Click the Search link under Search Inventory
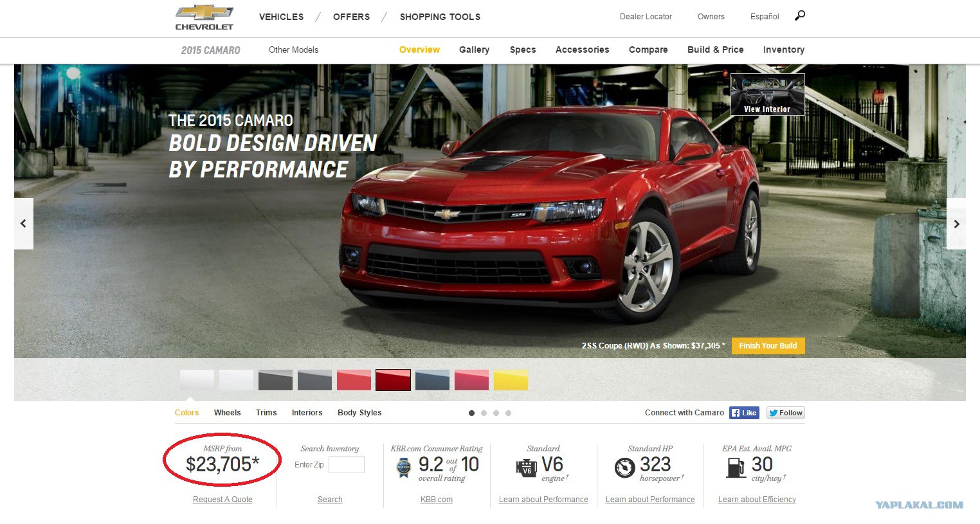 [x=330, y=500]
